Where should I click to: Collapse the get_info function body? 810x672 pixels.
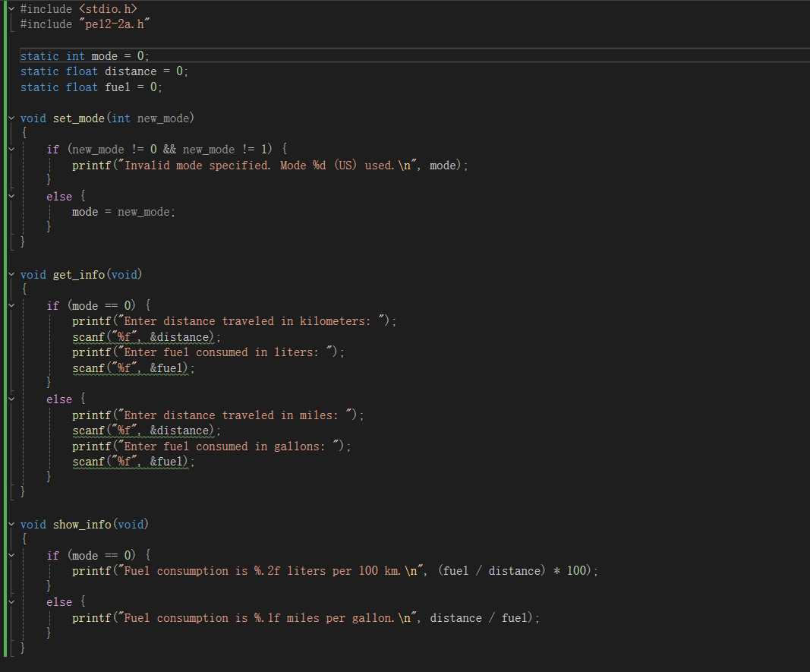[11, 275]
